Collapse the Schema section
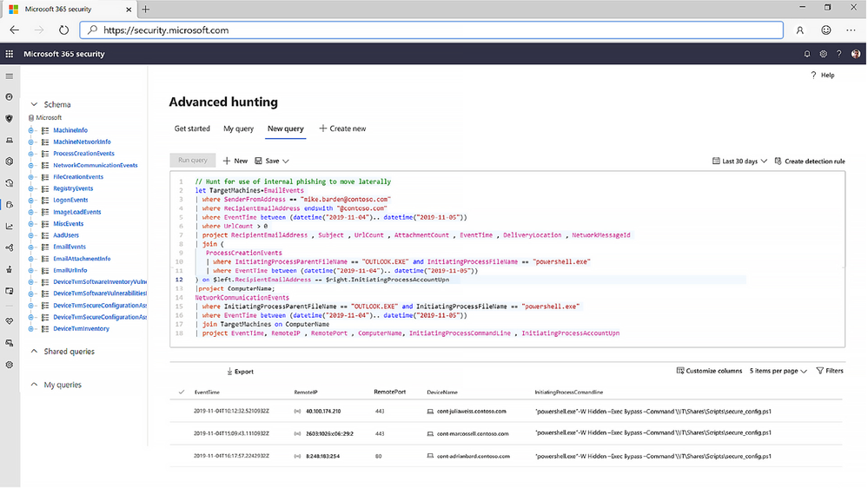Image resolution: width=868 pixels, height=488 pixels. [35, 104]
